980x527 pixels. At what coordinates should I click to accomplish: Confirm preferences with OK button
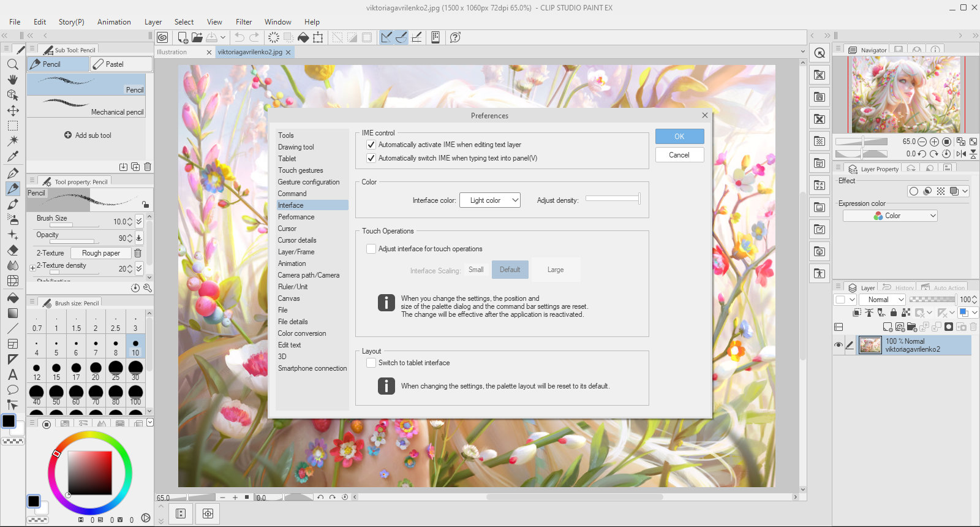point(679,137)
